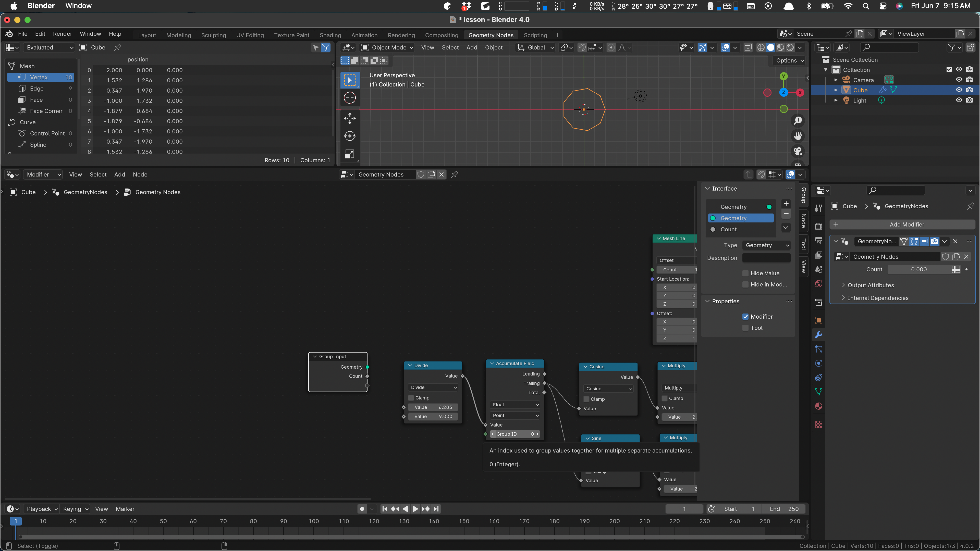Toggle modifier realtime display monitor icon
The height and width of the screenshot is (551, 980).
[924, 241]
